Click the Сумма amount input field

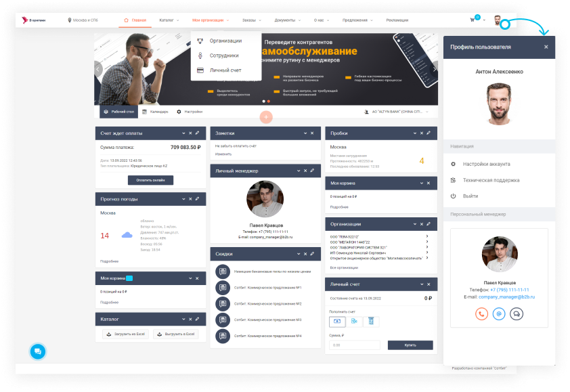pyautogui.click(x=355, y=345)
